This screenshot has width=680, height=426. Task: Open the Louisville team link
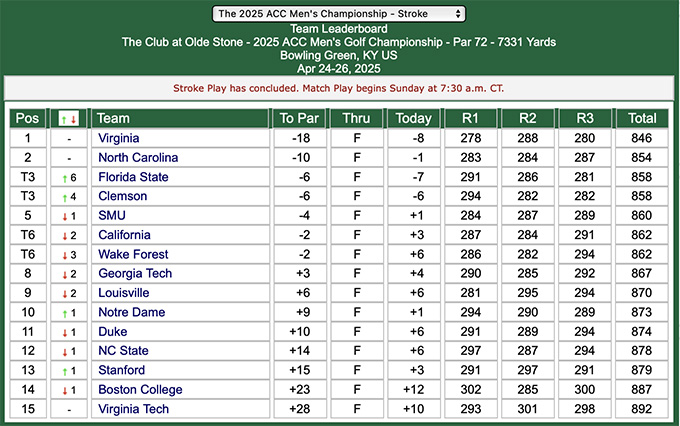click(124, 293)
